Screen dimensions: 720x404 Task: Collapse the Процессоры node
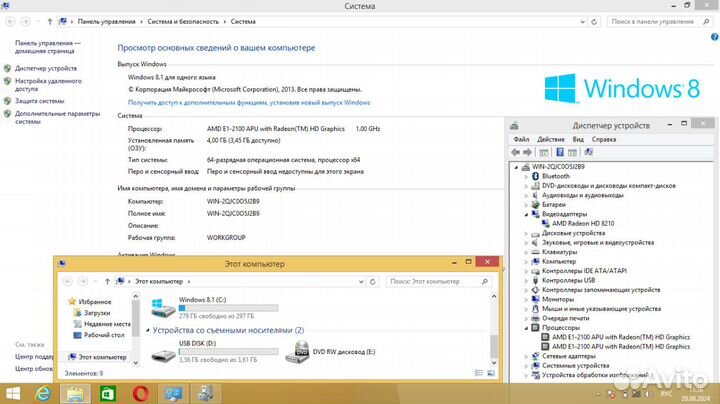tap(526, 328)
